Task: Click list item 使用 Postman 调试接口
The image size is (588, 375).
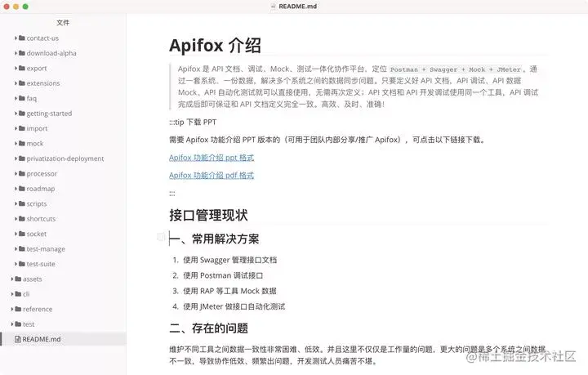Action: click(x=223, y=275)
